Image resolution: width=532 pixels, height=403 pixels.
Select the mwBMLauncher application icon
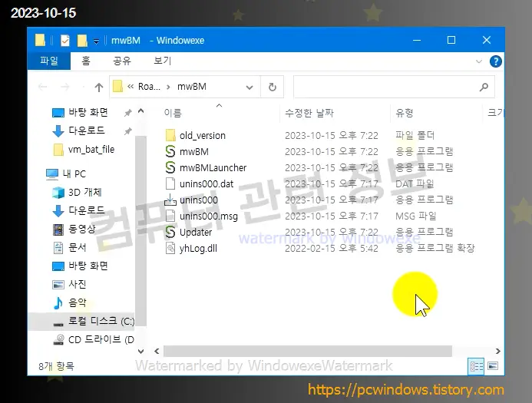(170, 167)
